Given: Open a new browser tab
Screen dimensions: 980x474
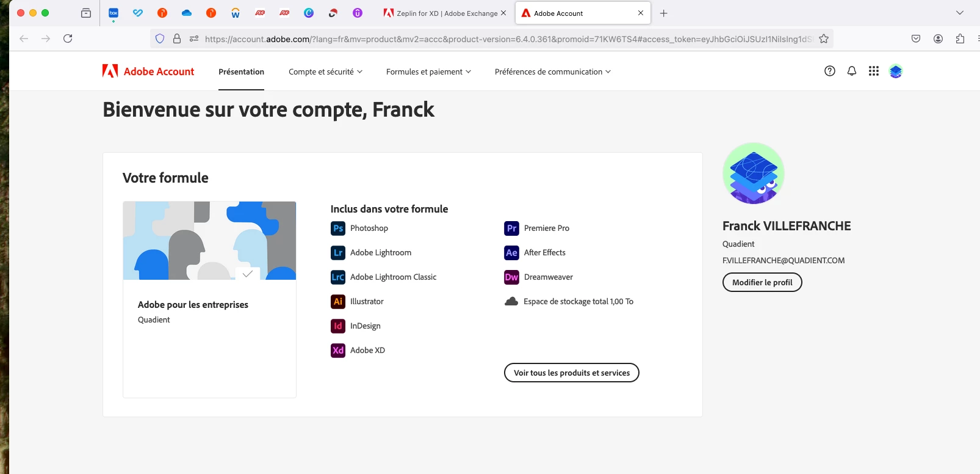Looking at the screenshot, I should coord(664,13).
